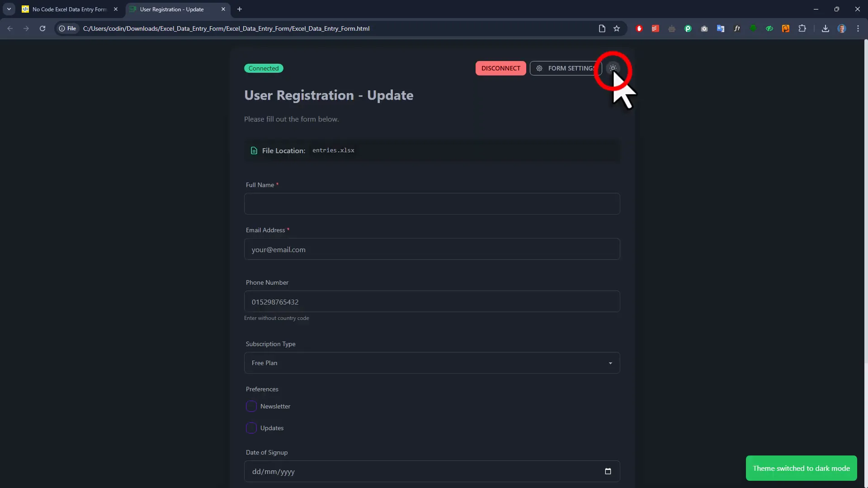The image size is (868, 488).
Task: Open the orange extension icon
Action: tap(786, 28)
